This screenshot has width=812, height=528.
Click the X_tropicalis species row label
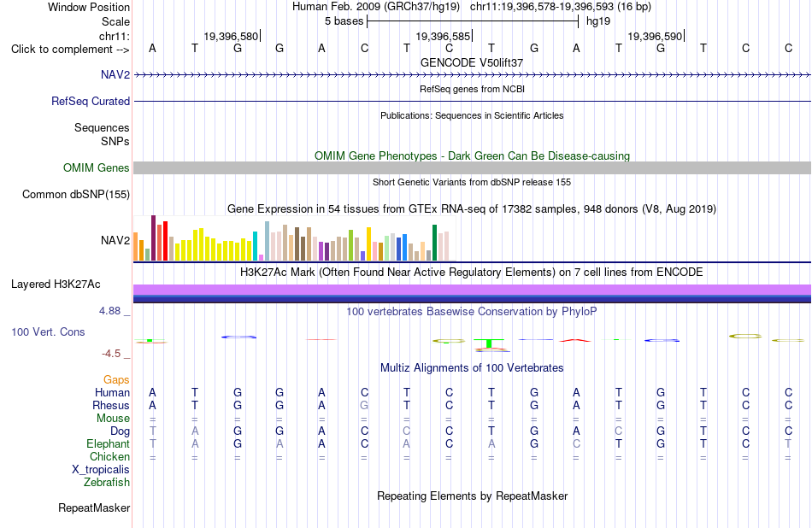point(101,470)
